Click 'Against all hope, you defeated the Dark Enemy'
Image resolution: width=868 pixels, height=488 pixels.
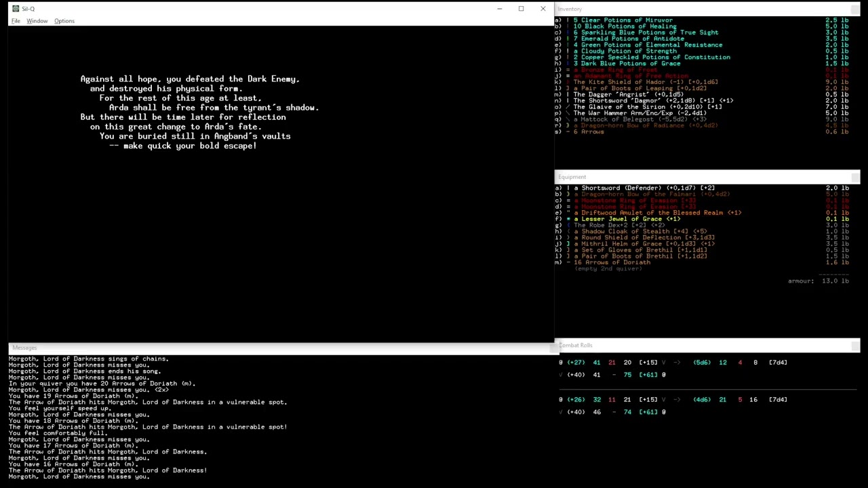(x=190, y=79)
